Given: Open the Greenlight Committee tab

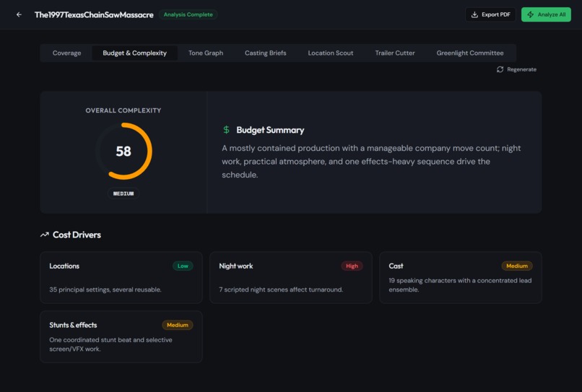Looking at the screenshot, I should pos(470,53).
